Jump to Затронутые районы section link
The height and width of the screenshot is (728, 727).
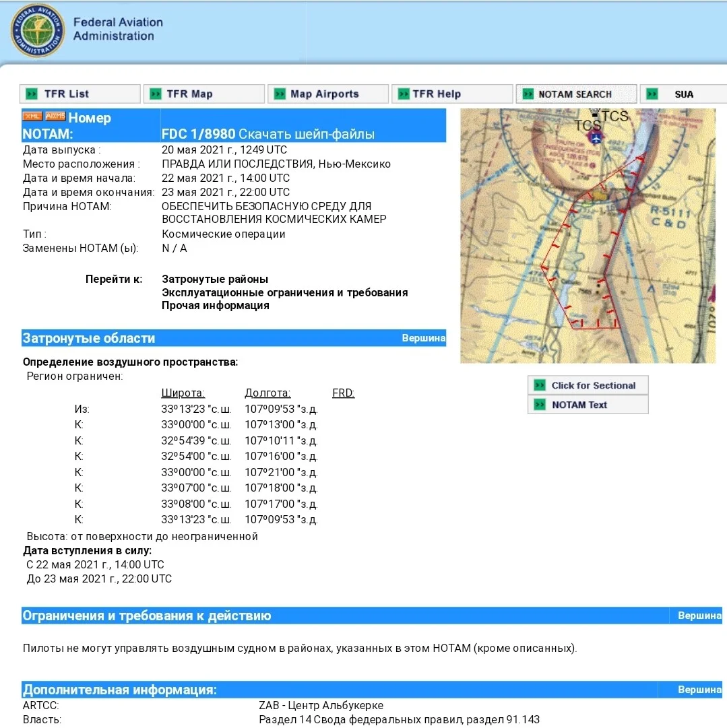point(215,279)
